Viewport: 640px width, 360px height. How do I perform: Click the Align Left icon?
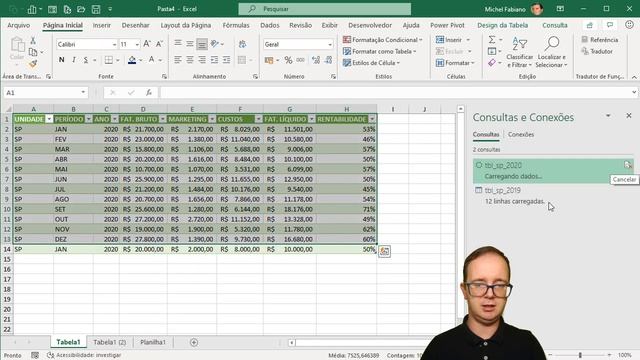pos(178,60)
